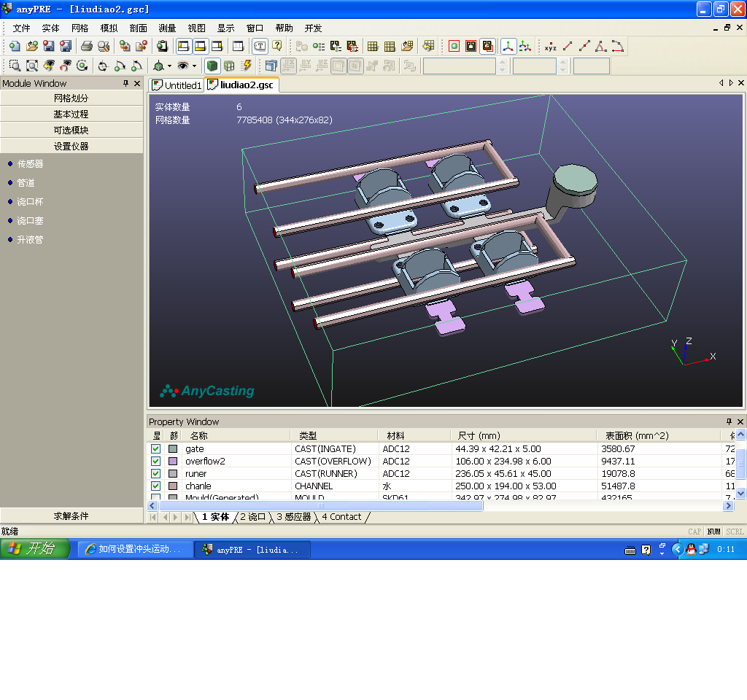The width and height of the screenshot is (747, 700).
Task: Switch to the 4 Contact tab
Action: click(x=341, y=517)
